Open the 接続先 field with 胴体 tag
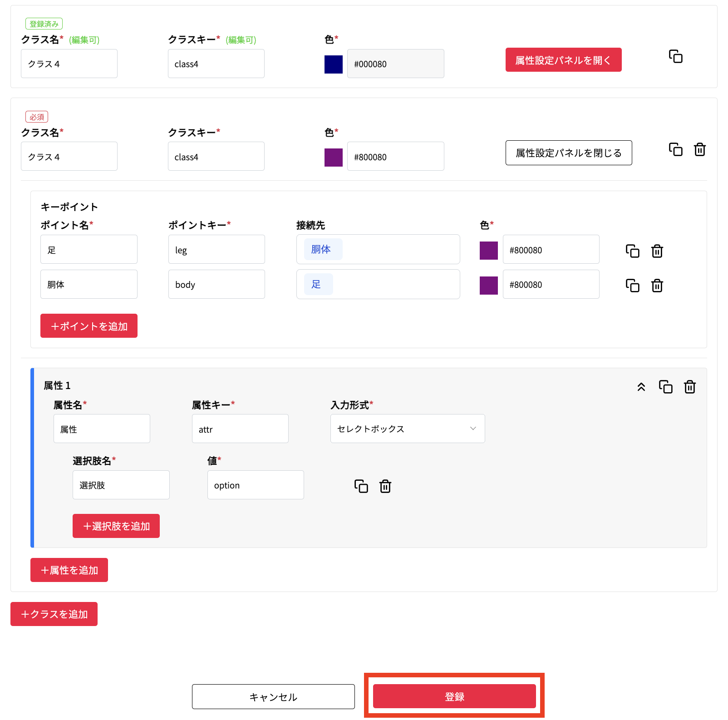The width and height of the screenshot is (728, 720). tap(378, 249)
